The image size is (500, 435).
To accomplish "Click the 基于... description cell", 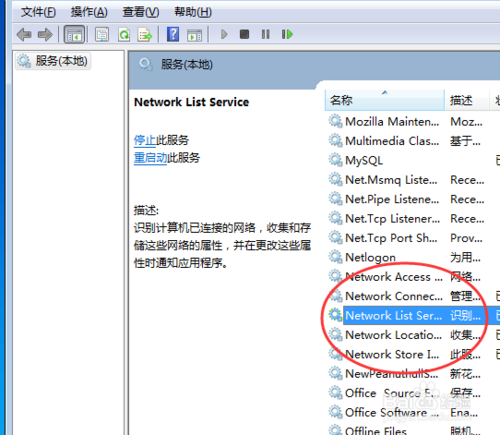I will (465, 141).
